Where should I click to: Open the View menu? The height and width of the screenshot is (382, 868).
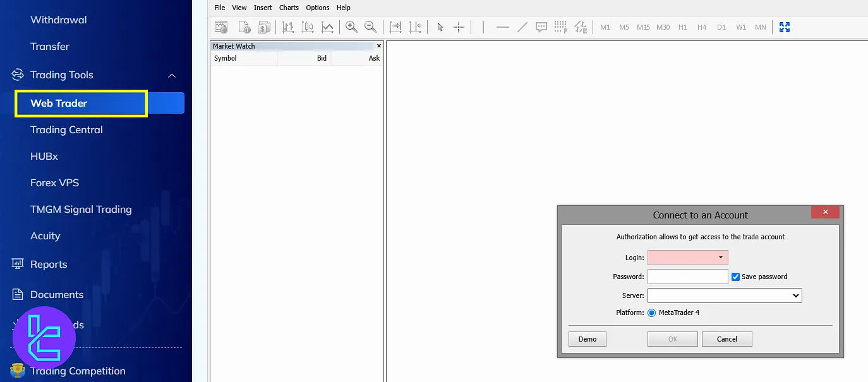[239, 8]
